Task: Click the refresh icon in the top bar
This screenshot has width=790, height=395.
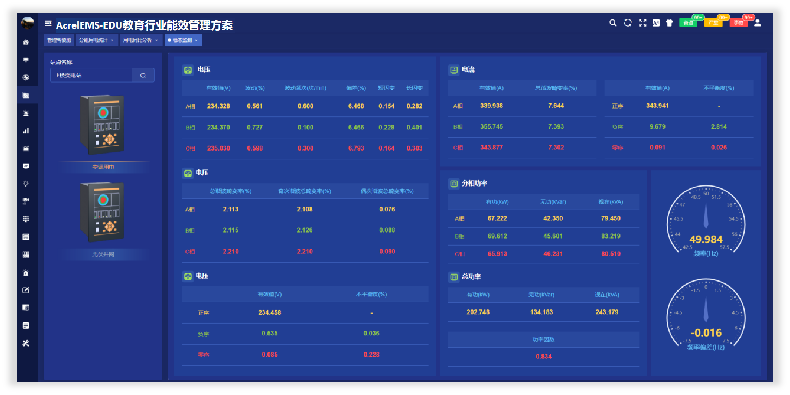Action: click(x=628, y=23)
